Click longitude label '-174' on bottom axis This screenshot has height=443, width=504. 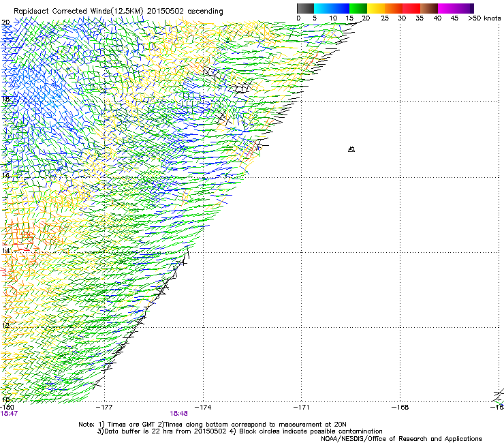pos(203,408)
